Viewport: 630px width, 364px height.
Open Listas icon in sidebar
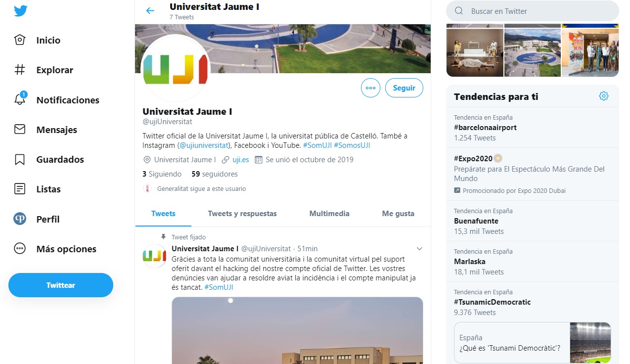coord(20,189)
